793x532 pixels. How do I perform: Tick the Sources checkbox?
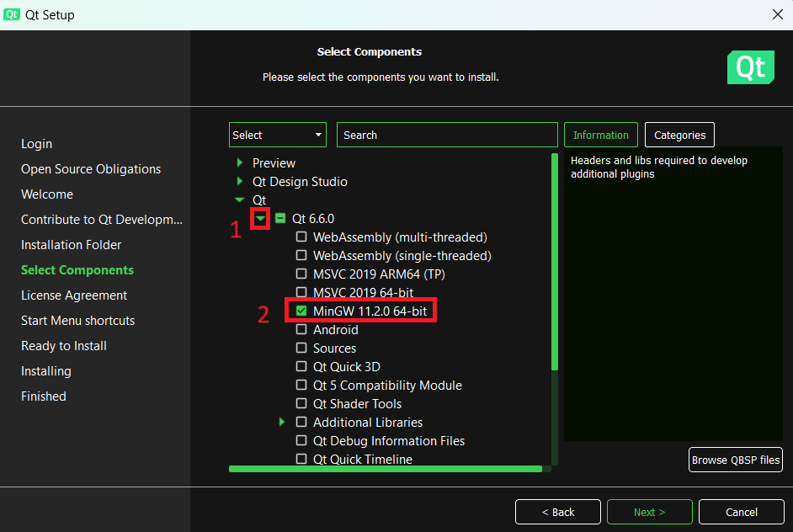tap(301, 348)
